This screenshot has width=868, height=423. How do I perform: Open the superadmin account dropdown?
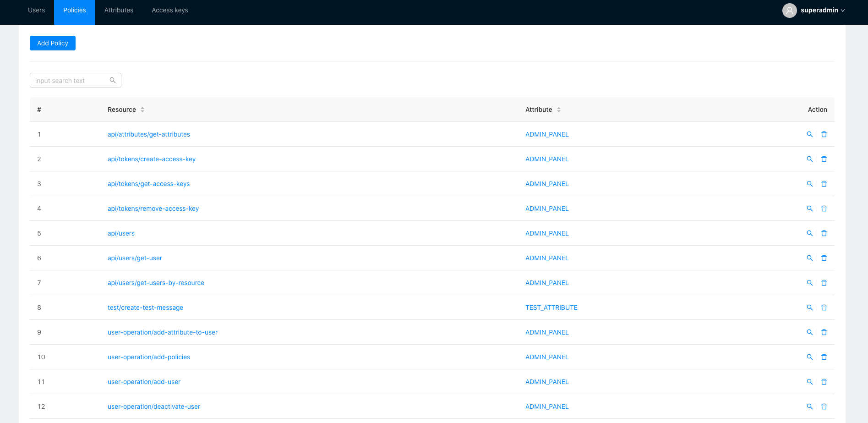click(823, 10)
